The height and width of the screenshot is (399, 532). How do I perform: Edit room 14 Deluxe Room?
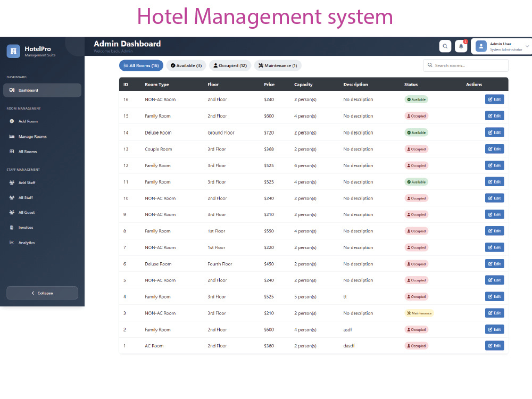(494, 132)
